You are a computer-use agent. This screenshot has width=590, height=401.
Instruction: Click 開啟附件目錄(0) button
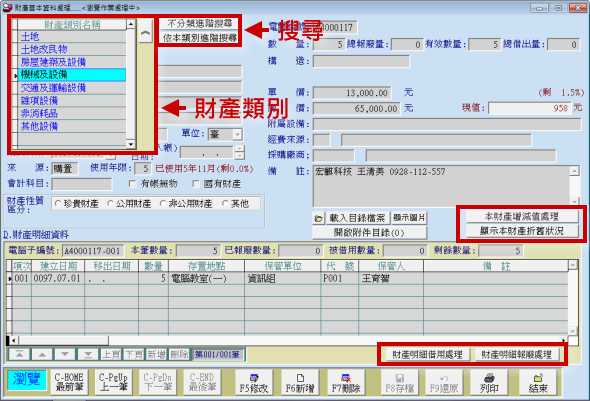coord(370,233)
